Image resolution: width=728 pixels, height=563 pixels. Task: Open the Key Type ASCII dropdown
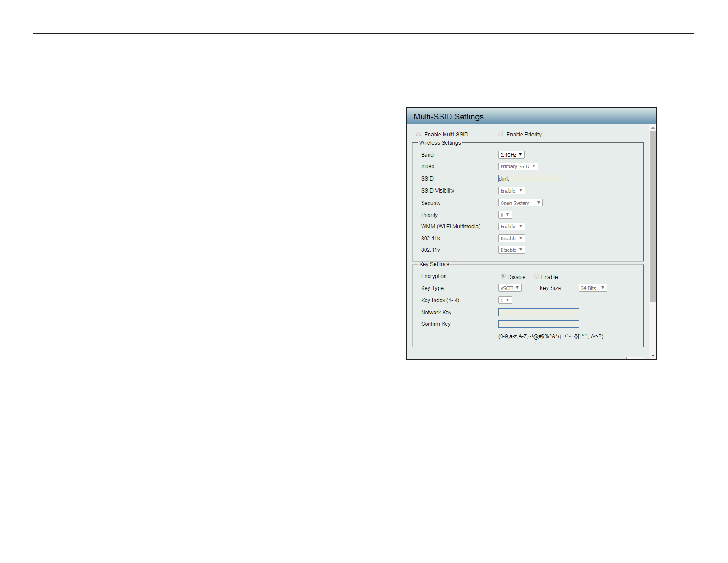click(510, 288)
